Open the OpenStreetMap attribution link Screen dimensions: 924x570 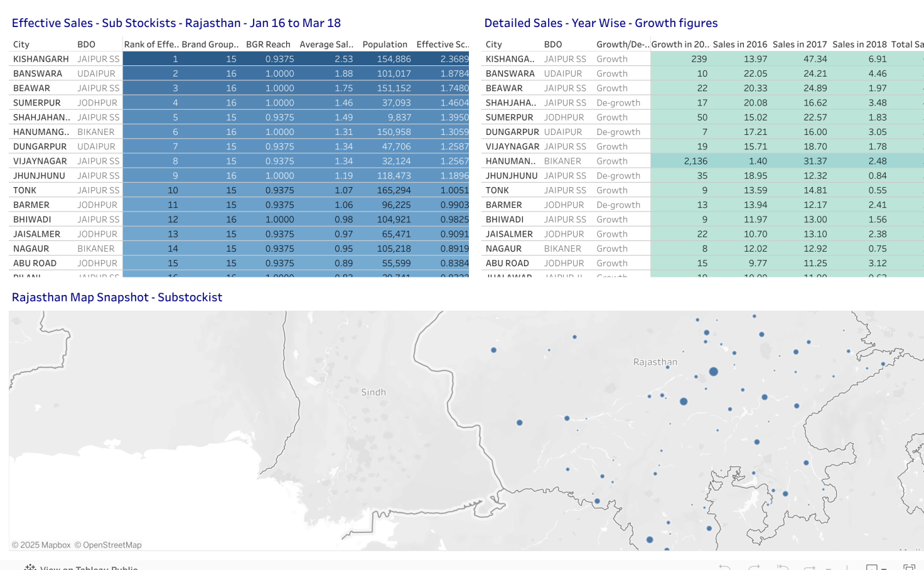(x=108, y=545)
